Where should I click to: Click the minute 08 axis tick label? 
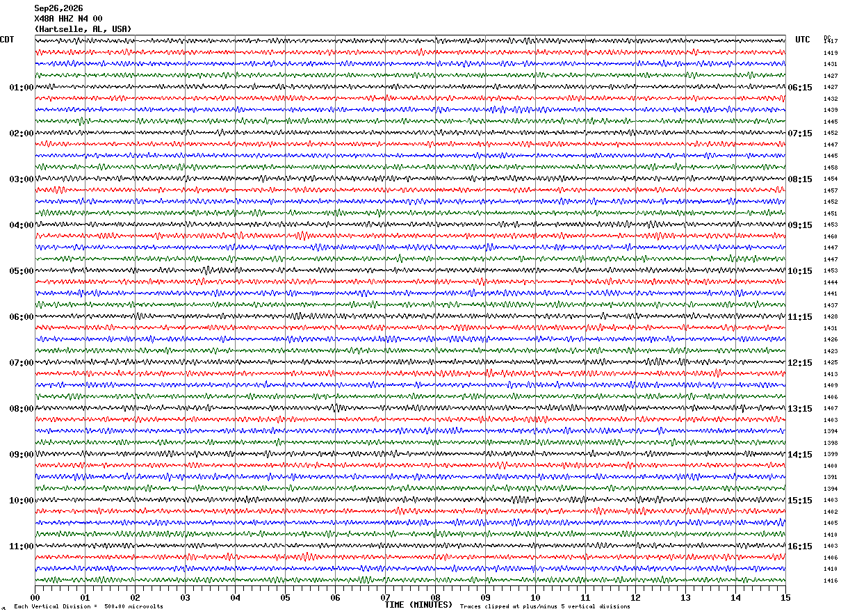pyautogui.click(x=435, y=597)
